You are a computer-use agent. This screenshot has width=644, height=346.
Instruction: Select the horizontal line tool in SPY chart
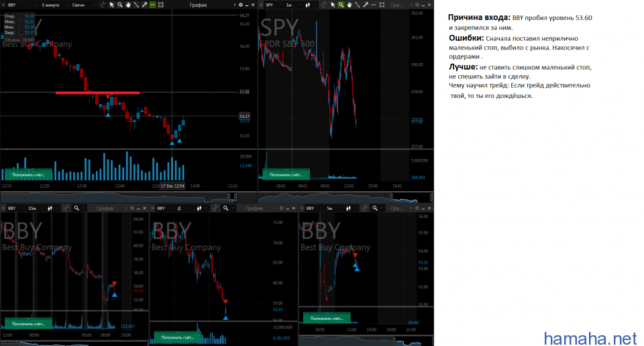(x=374, y=5)
